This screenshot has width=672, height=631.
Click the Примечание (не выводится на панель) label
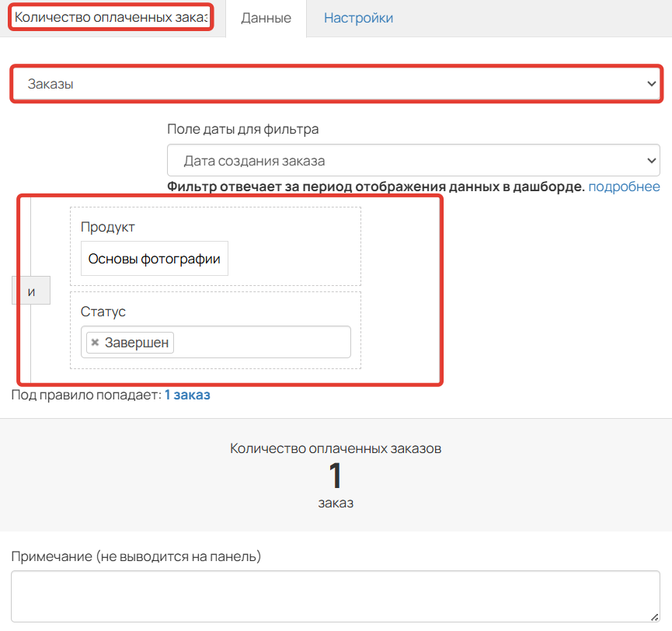(x=136, y=556)
